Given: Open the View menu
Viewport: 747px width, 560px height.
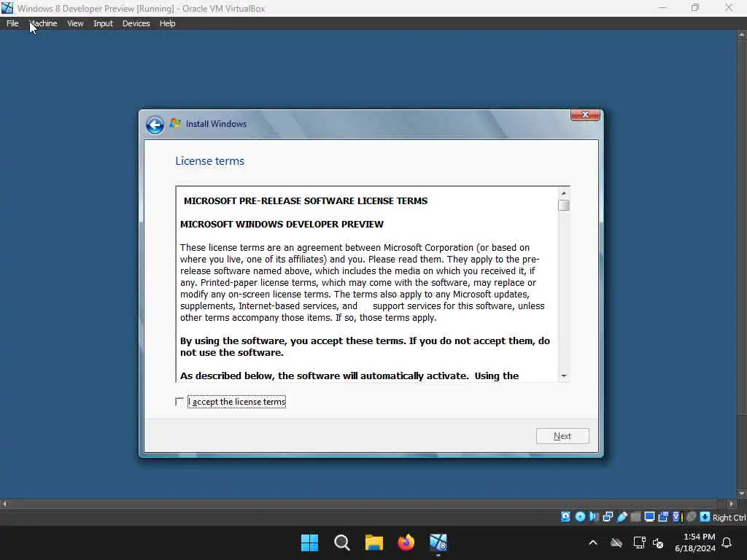Looking at the screenshot, I should coord(75,23).
